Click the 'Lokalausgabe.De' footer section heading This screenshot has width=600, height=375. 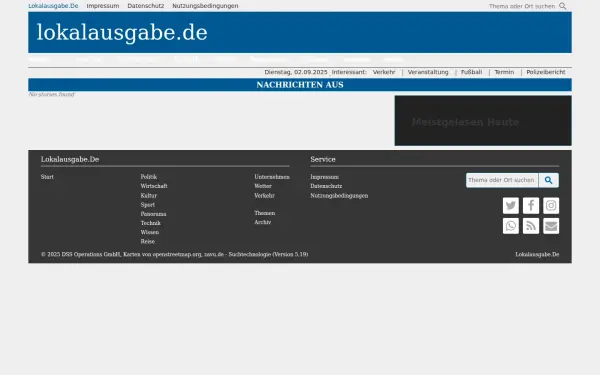tap(70, 159)
